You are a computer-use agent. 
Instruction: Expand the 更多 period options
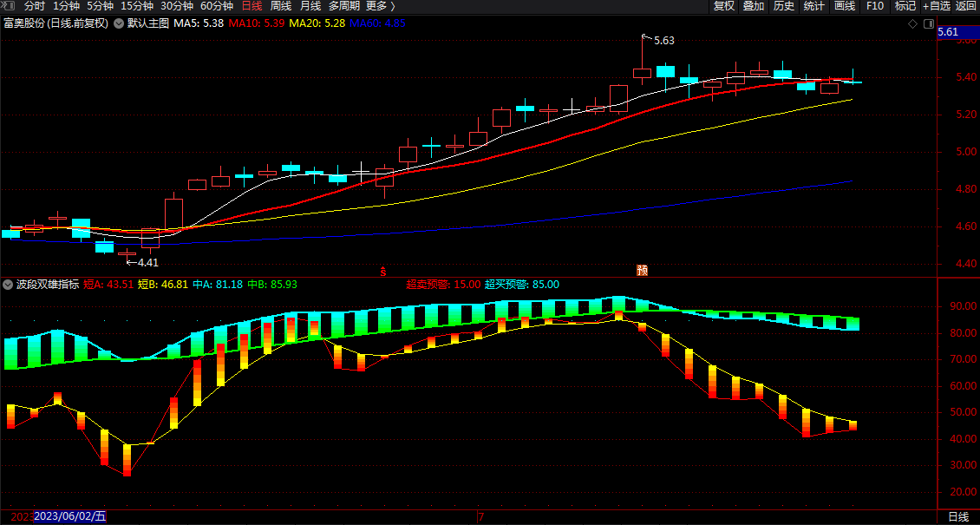380,6
